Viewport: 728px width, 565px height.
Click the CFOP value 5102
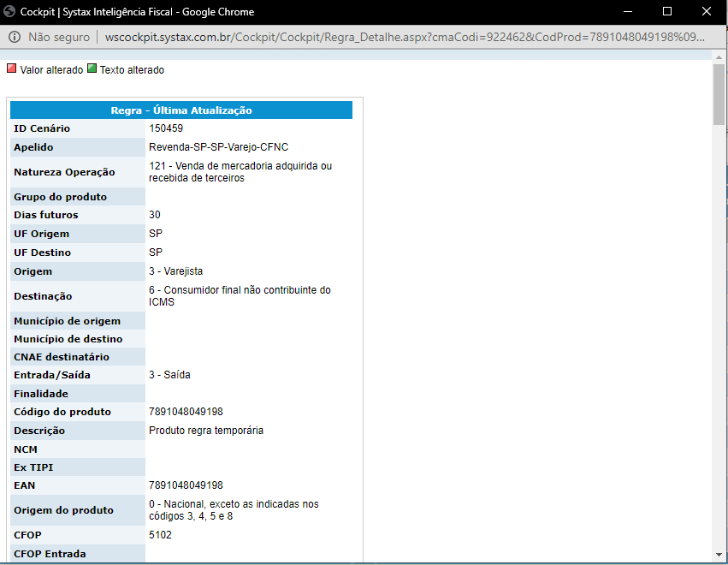click(160, 535)
